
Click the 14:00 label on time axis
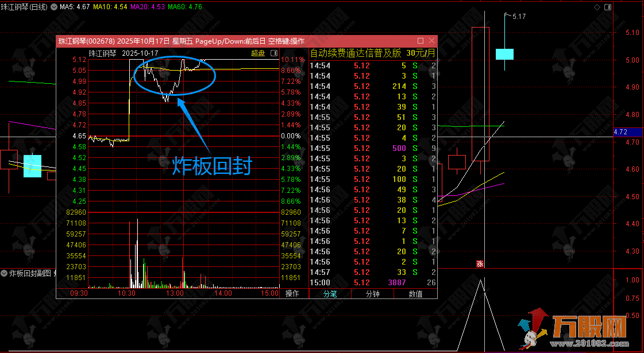[x=223, y=293]
